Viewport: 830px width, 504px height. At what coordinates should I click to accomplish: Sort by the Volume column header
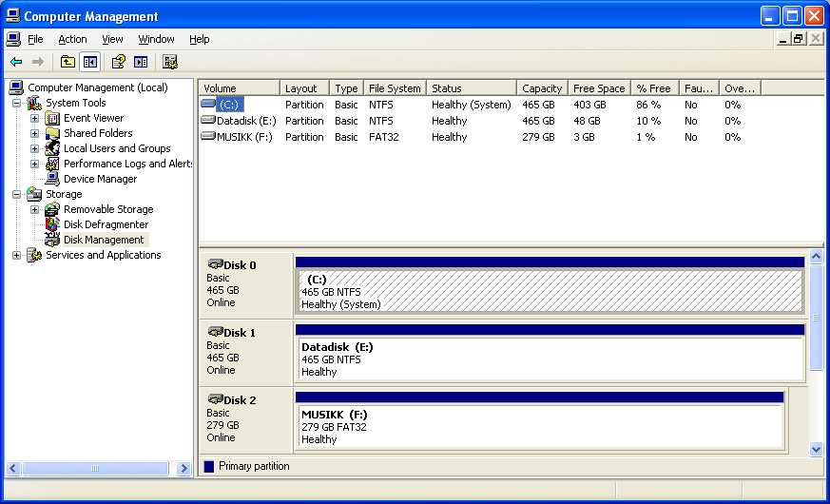click(240, 87)
